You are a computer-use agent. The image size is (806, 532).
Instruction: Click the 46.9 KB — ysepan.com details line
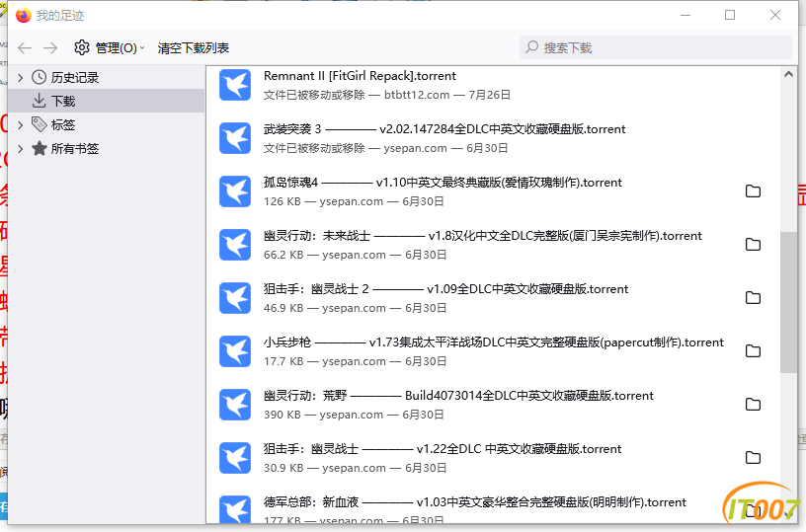[356, 309]
